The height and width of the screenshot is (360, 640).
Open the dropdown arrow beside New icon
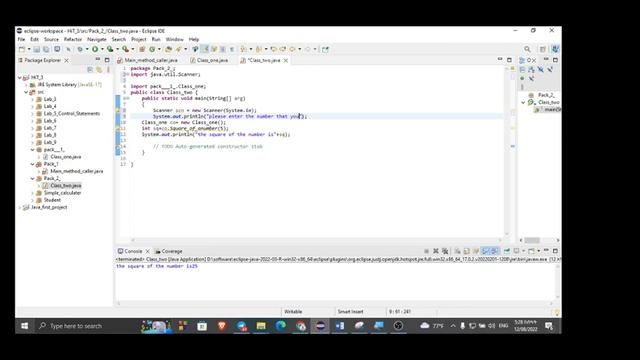[29, 49]
